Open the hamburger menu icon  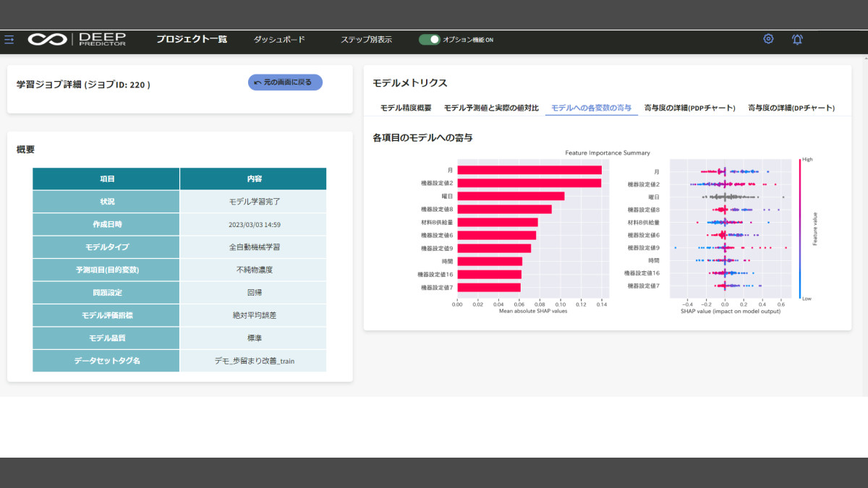pos(9,40)
